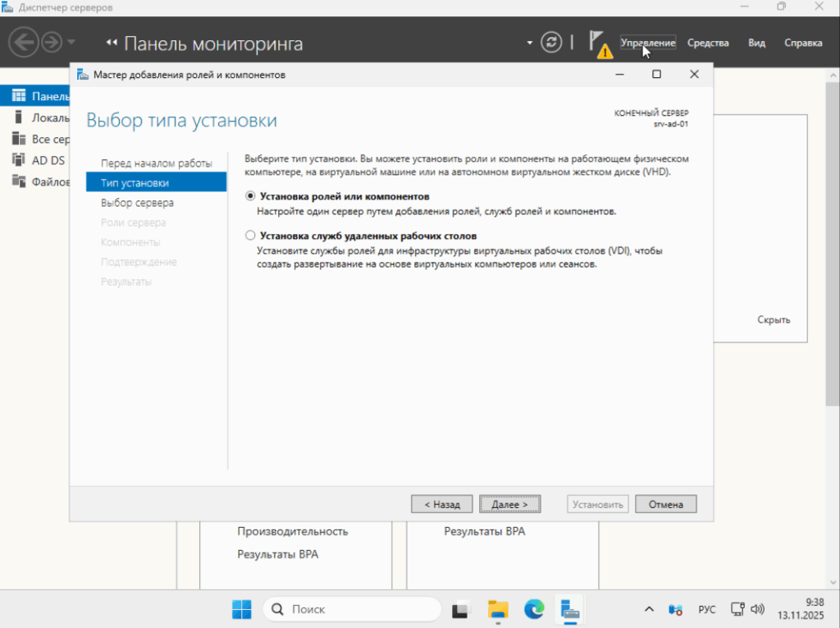
Task: Open Server Manager from the taskbar
Action: pyautogui.click(x=570, y=609)
